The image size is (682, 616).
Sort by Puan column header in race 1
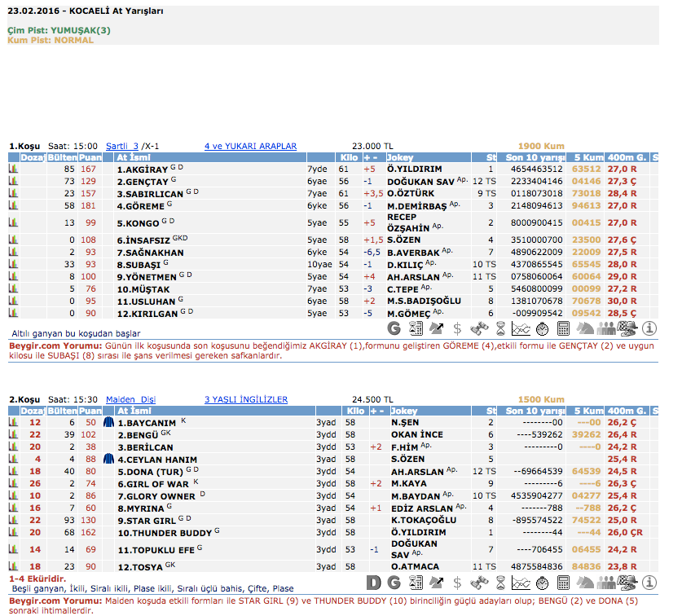pos(90,157)
